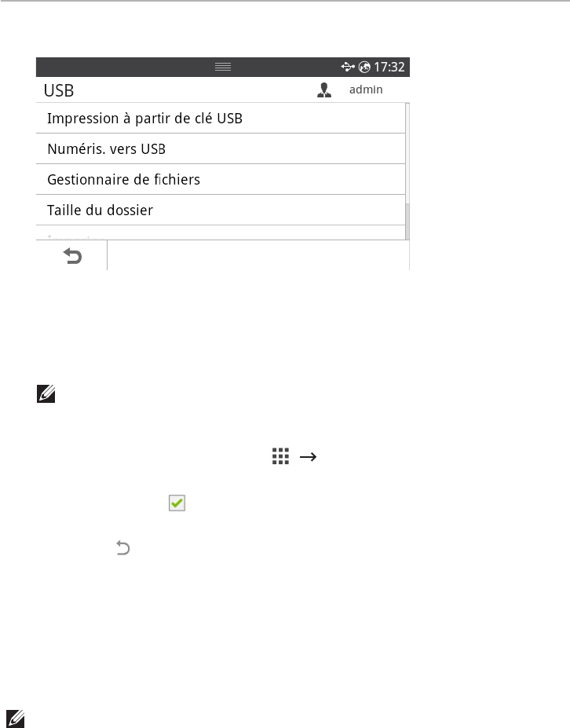Click the right arrow beside grid icon
Image resolution: width=570 pixels, height=728 pixels.
coord(306,456)
